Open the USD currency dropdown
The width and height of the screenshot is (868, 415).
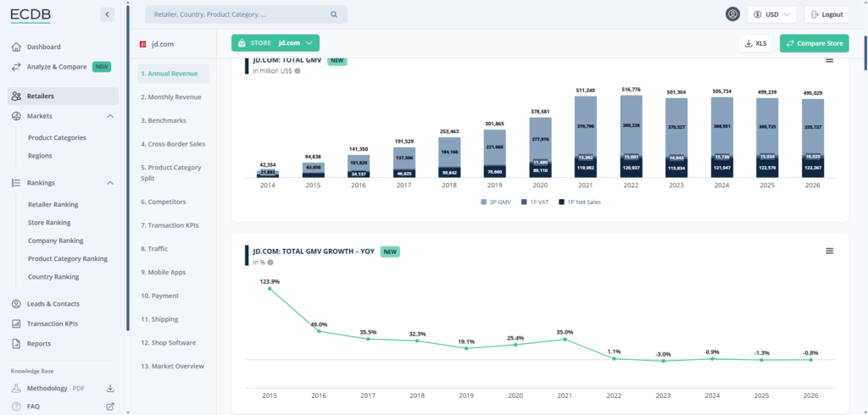(x=772, y=14)
